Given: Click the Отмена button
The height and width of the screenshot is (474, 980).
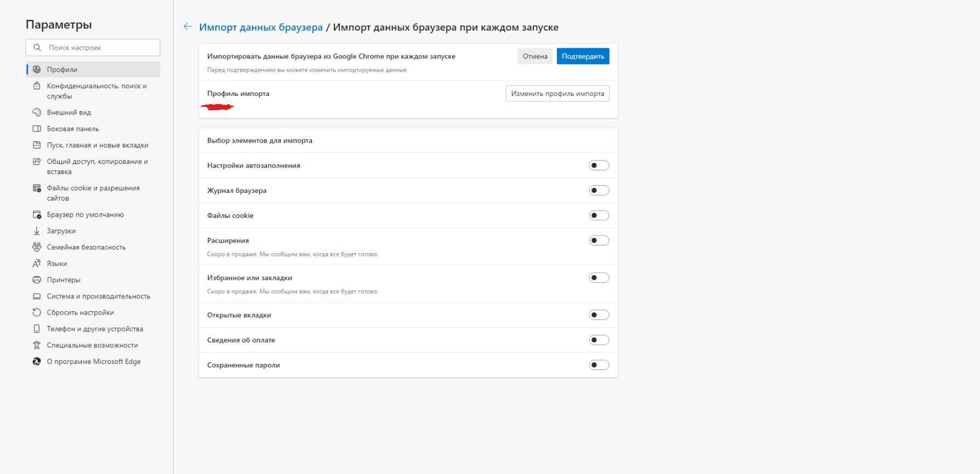Looking at the screenshot, I should 535,56.
